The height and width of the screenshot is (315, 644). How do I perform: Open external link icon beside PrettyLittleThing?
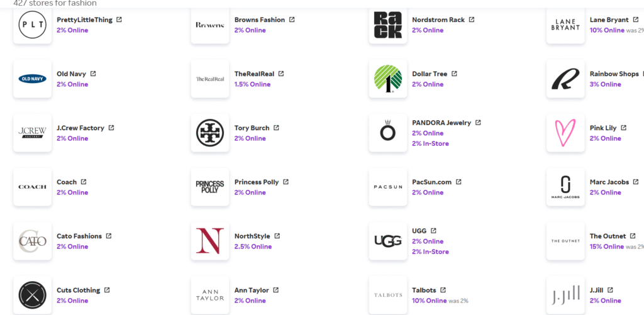(119, 19)
